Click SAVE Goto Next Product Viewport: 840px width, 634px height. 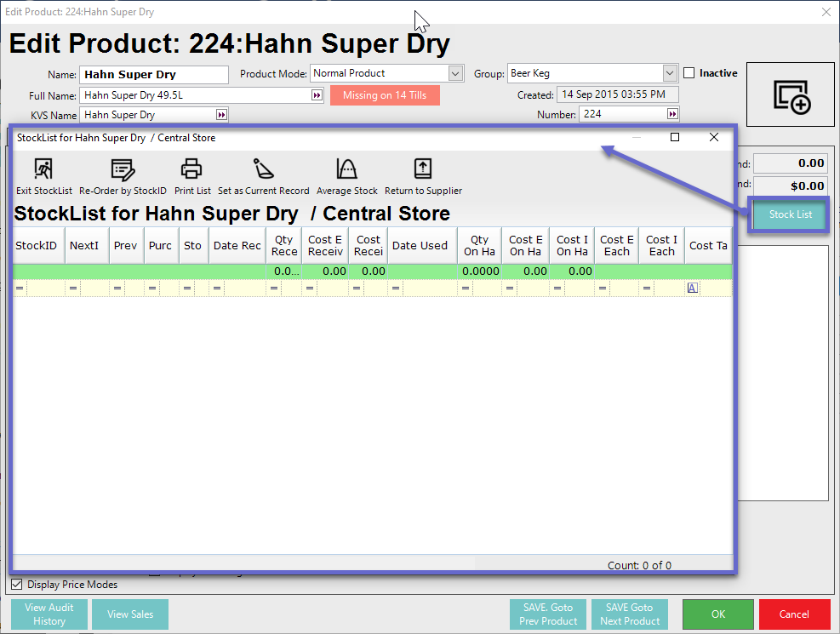630,614
